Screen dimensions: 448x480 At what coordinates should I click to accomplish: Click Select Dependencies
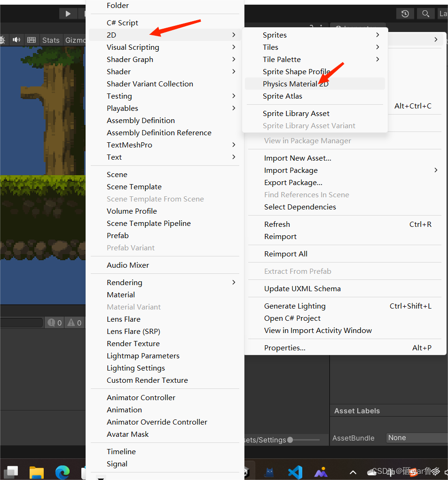tap(345, 207)
